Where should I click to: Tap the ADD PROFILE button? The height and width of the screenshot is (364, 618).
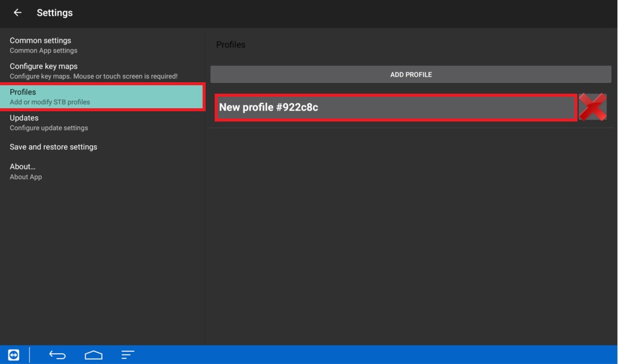click(411, 74)
